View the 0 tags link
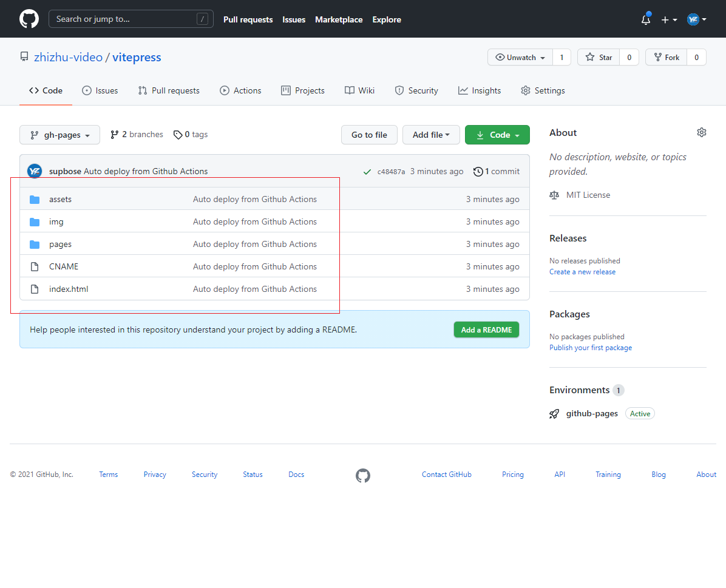The height and width of the screenshot is (588, 726). click(190, 134)
